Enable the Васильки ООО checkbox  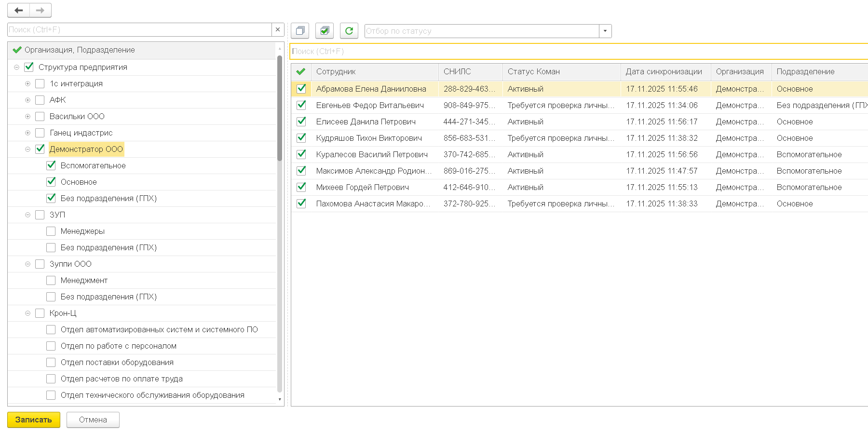click(x=40, y=116)
